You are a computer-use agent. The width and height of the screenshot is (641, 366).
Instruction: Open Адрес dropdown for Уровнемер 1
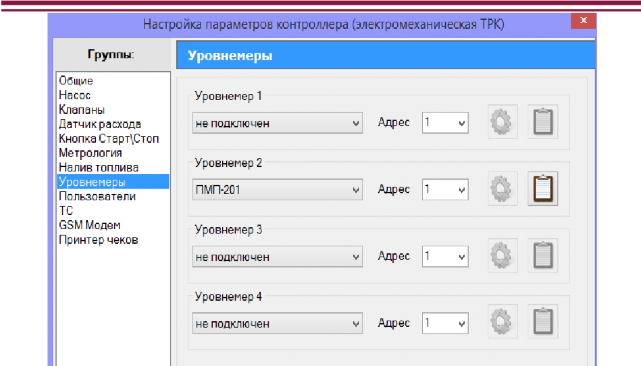tap(445, 123)
